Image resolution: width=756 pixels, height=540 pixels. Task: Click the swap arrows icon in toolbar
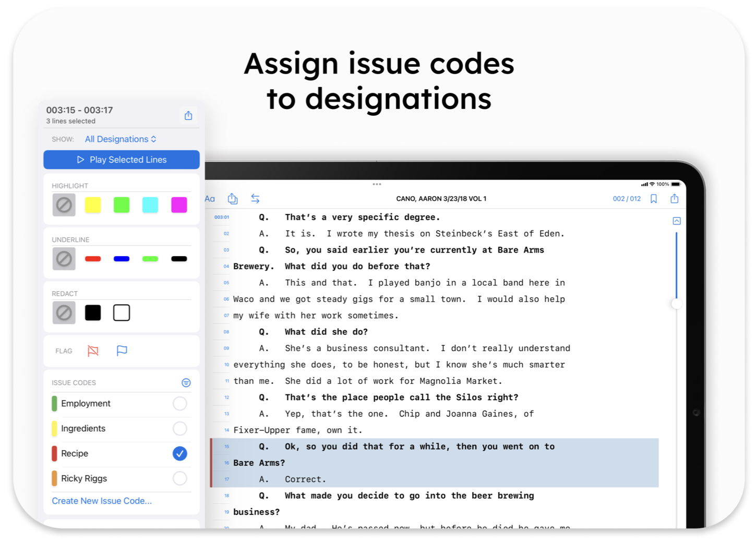[x=255, y=199]
